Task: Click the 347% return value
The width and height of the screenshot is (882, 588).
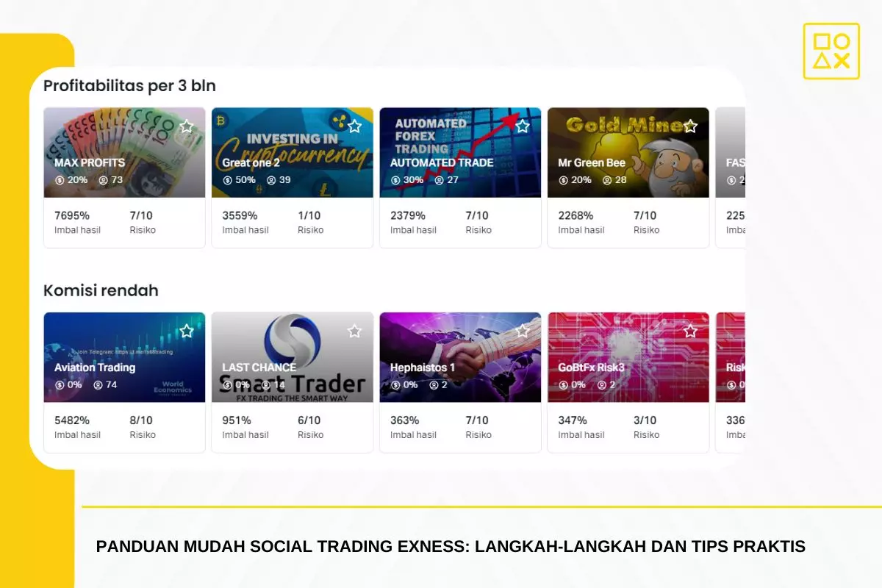Action: [x=573, y=420]
